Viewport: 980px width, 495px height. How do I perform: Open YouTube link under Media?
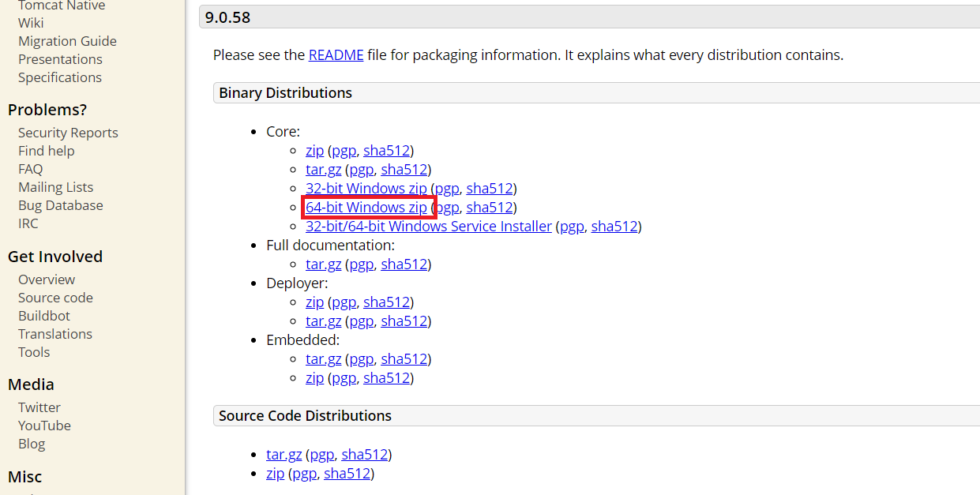click(44, 426)
